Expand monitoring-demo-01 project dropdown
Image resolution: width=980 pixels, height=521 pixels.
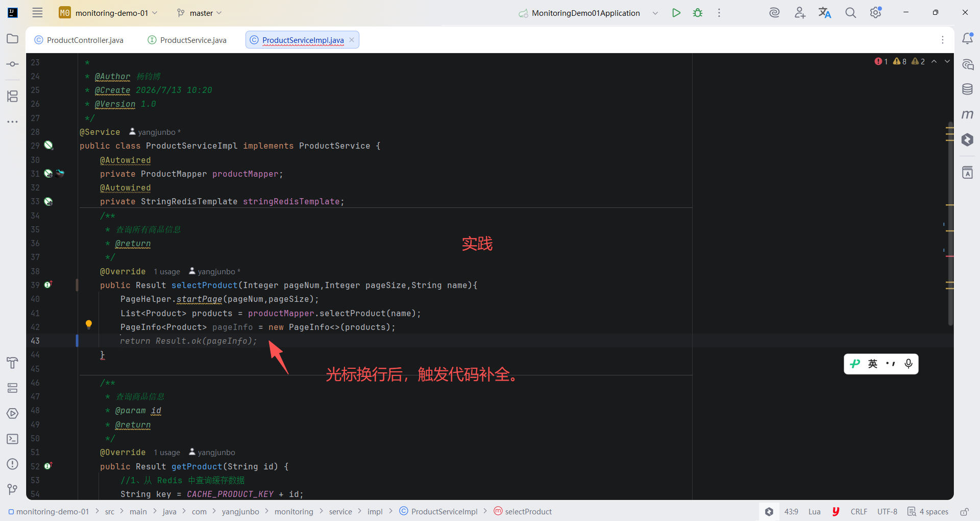pos(108,13)
